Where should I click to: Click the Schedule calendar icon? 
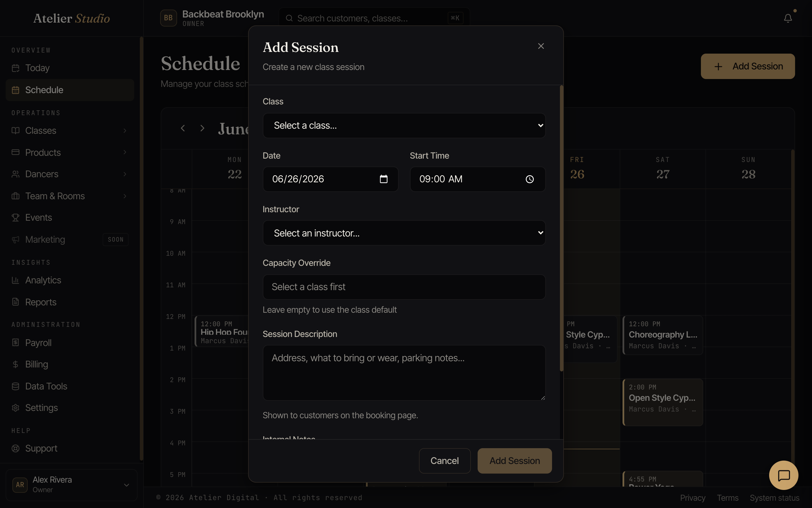(x=16, y=90)
